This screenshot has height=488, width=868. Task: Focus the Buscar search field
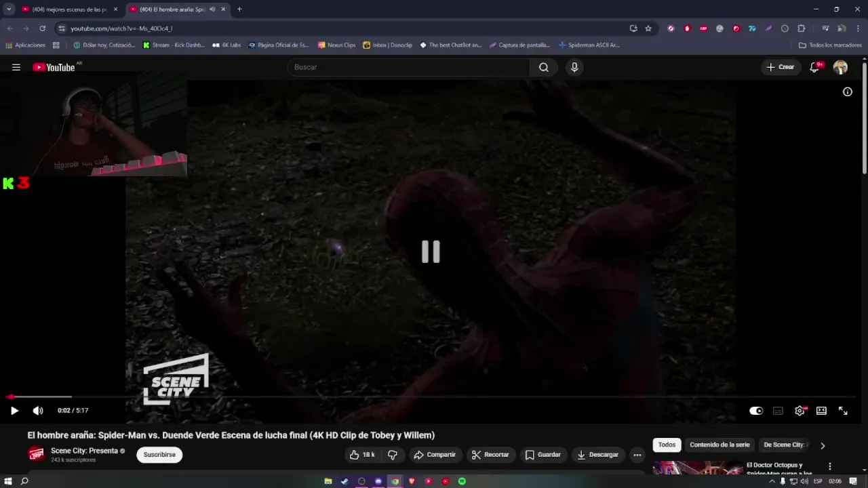coord(410,67)
